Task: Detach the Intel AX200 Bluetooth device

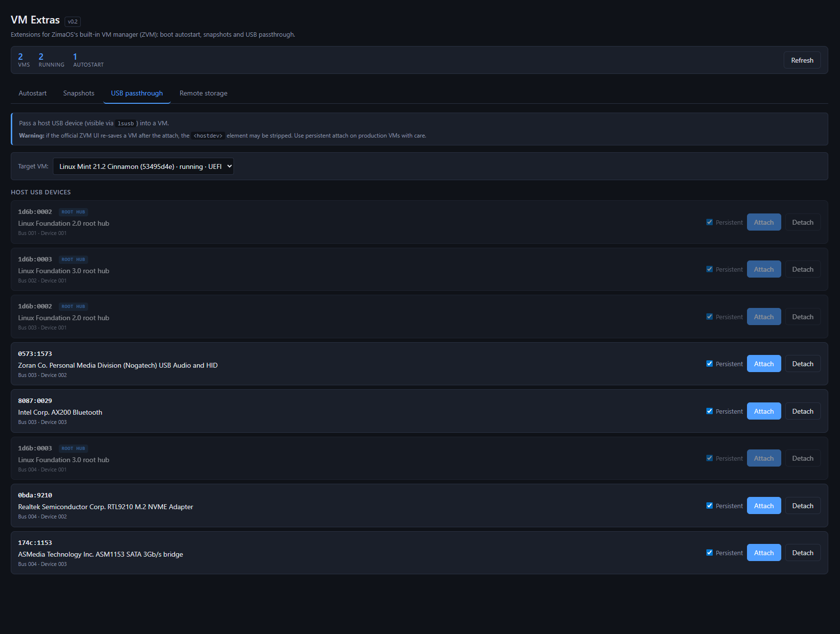Action: point(803,411)
